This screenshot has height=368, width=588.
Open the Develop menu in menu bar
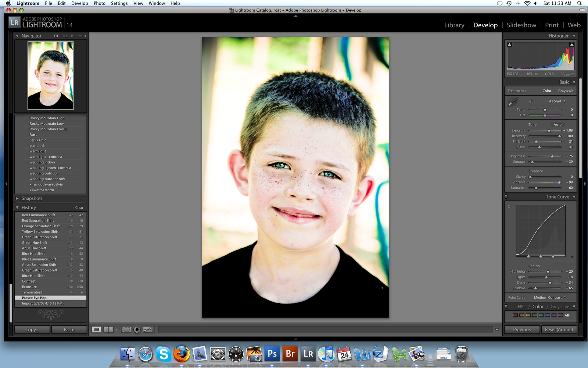tap(79, 3)
